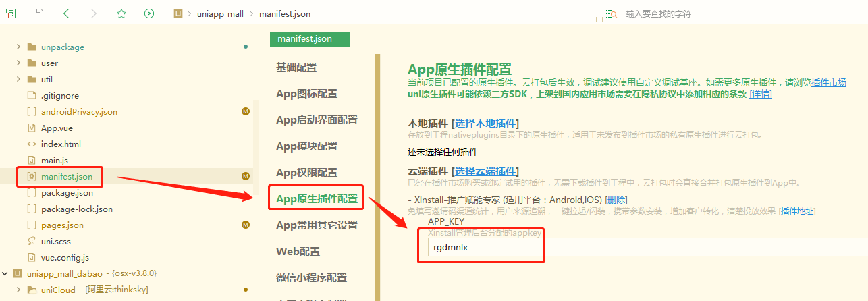Image resolution: width=868 pixels, height=301 pixels.
Task: Expand the unpackage folder
Action: 18,47
